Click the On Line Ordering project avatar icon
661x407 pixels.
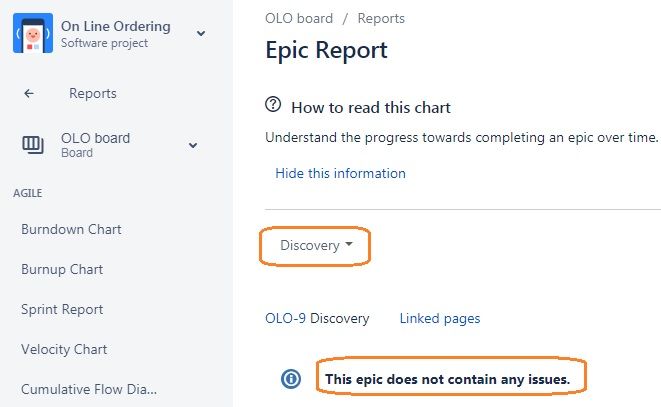pos(32,33)
